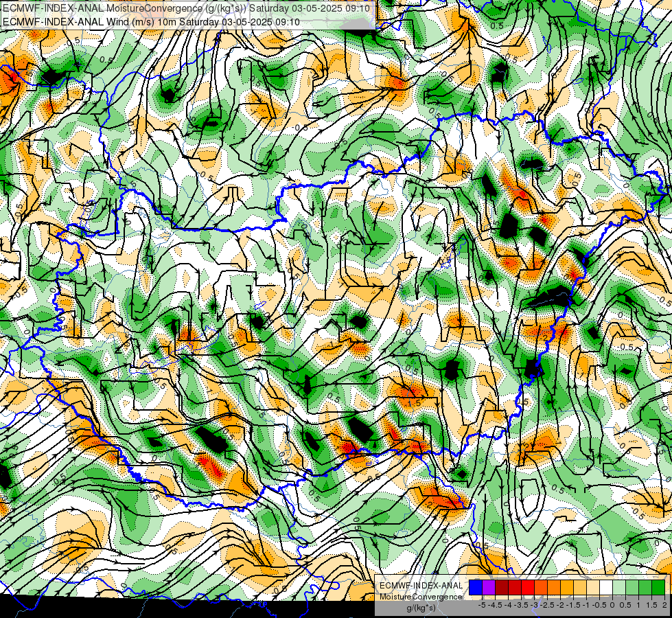Click the MoistureConvergence title line at top
This screenshot has height=618, width=672.
click(186, 8)
